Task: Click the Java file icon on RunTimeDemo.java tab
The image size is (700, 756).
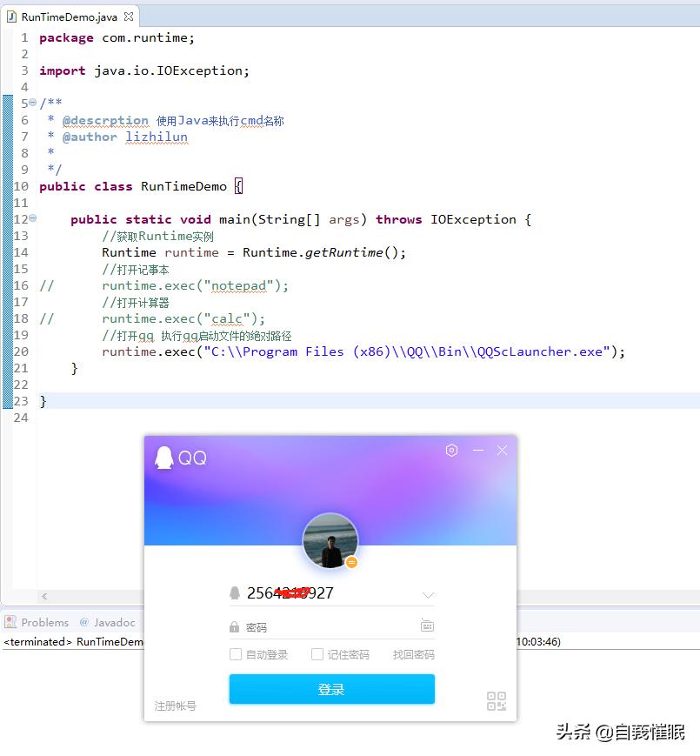Action: (10, 15)
